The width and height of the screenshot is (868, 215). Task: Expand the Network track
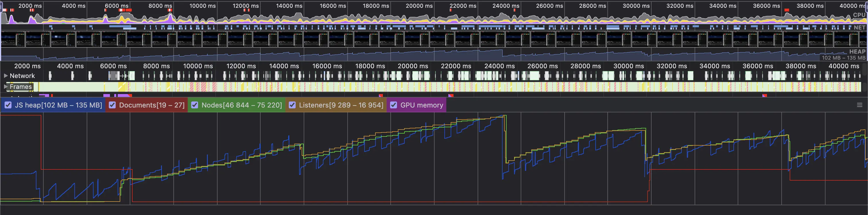tap(6, 76)
